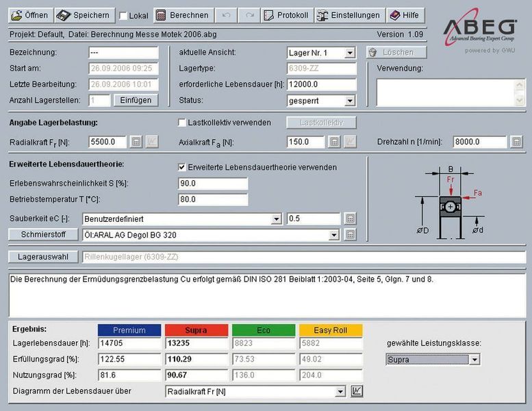Click the Verwendung text area

446,92
